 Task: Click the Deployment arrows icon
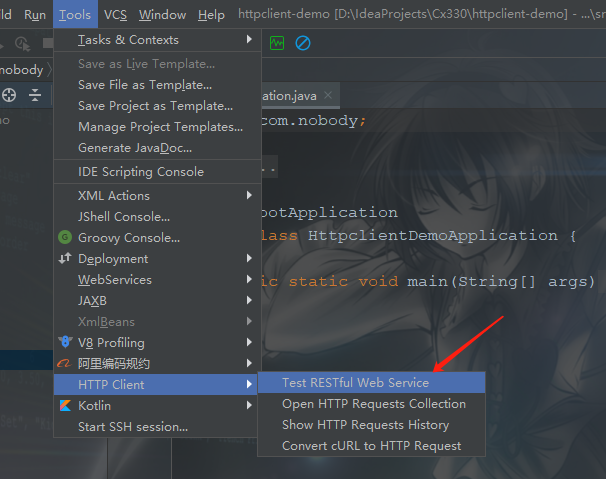pyautogui.click(x=65, y=258)
